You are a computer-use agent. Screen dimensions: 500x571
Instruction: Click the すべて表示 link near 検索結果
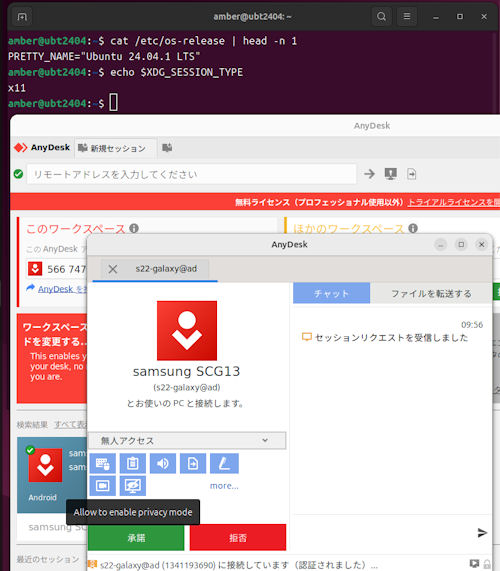click(x=70, y=425)
